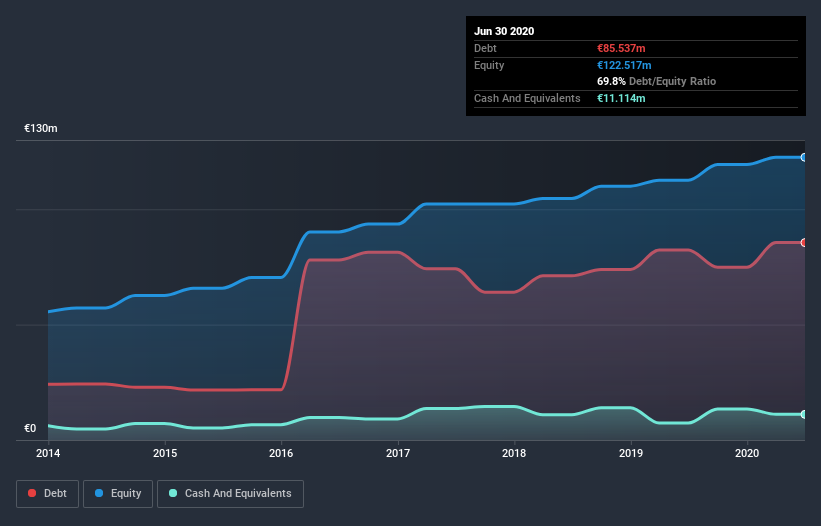Click the 2017 x-axis label
Screen dimensions: 821x526
398,453
